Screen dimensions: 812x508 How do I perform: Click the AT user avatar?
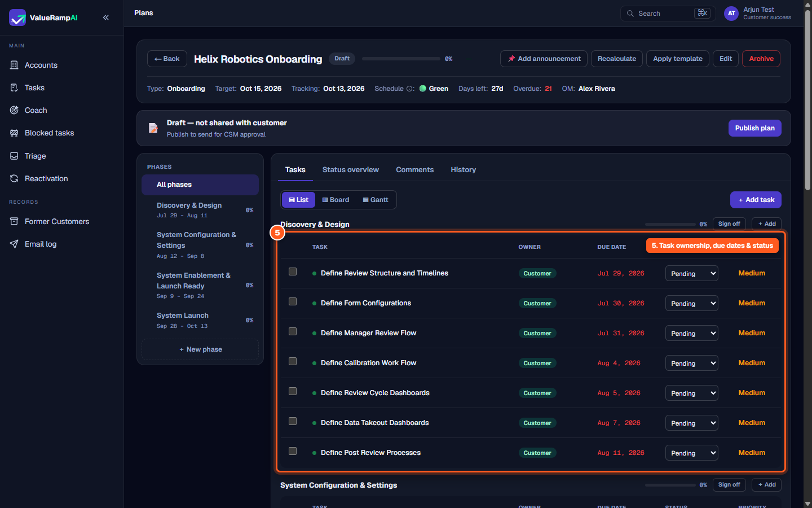(x=731, y=14)
